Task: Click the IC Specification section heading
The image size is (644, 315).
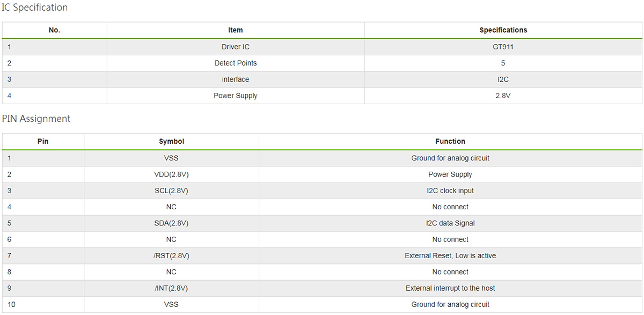Action: click(35, 8)
